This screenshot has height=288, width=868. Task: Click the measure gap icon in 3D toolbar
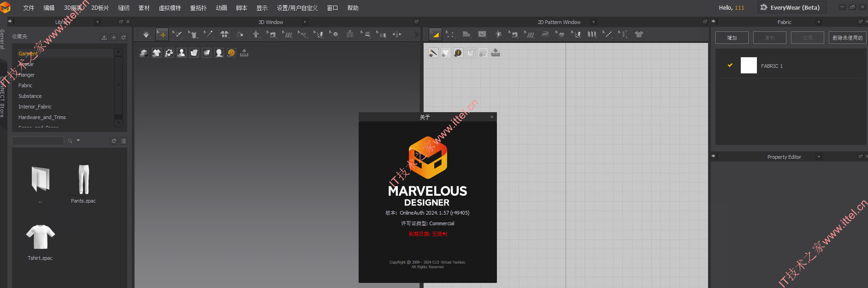tap(397, 35)
